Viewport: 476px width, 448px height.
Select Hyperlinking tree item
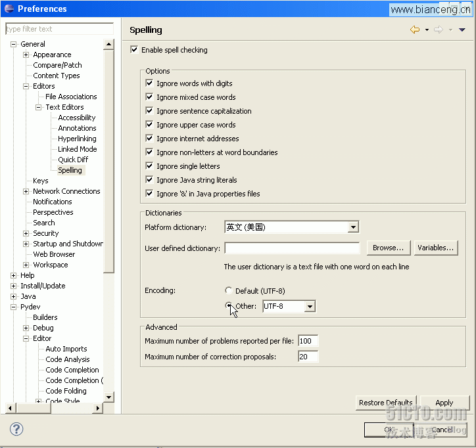coord(77,139)
